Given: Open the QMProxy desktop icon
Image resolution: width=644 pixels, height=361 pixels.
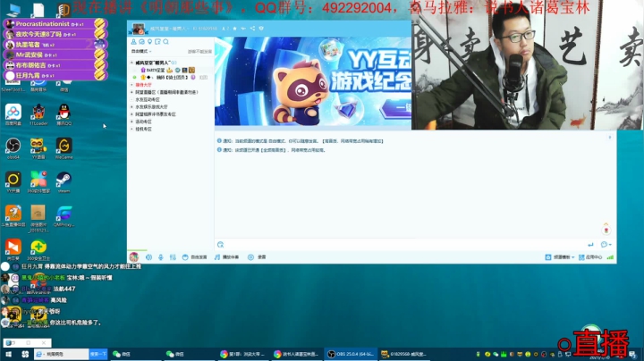Looking at the screenshot, I should (x=64, y=216).
